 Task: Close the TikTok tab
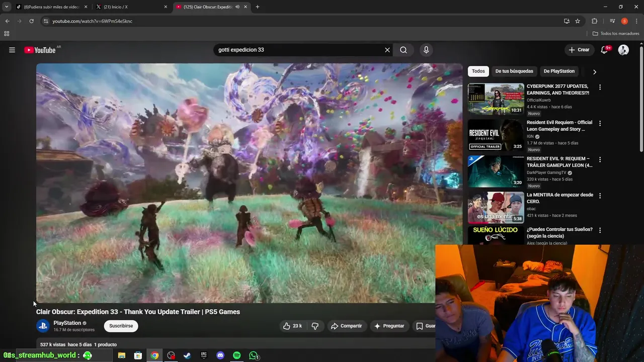pos(86,7)
